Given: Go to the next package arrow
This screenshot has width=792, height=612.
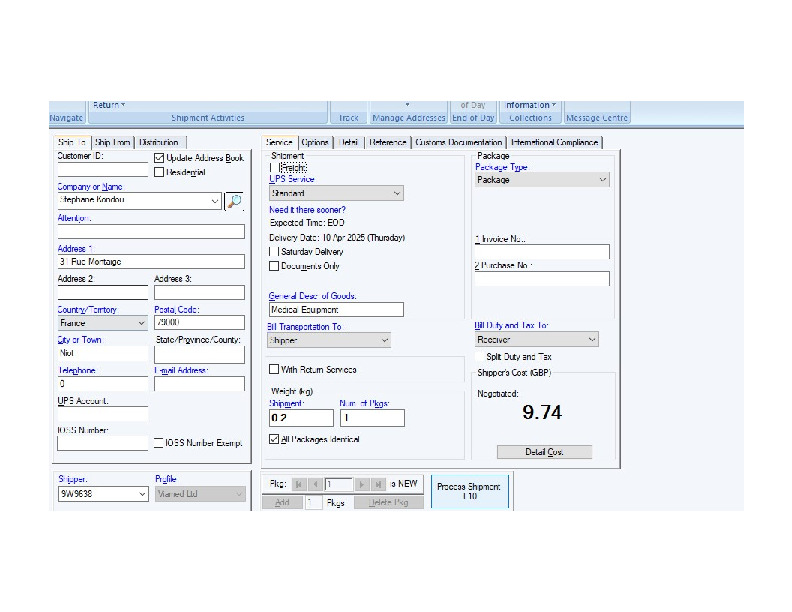Looking at the screenshot, I should (x=362, y=484).
